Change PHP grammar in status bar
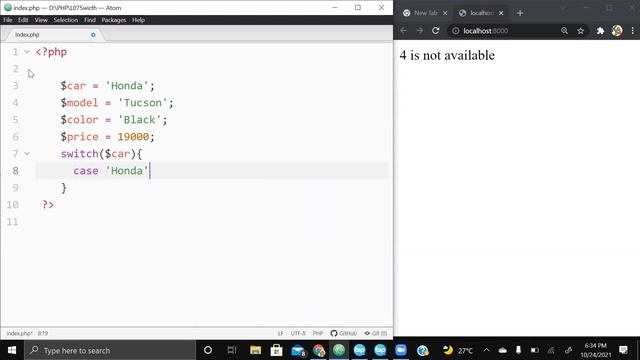 pyautogui.click(x=318, y=333)
